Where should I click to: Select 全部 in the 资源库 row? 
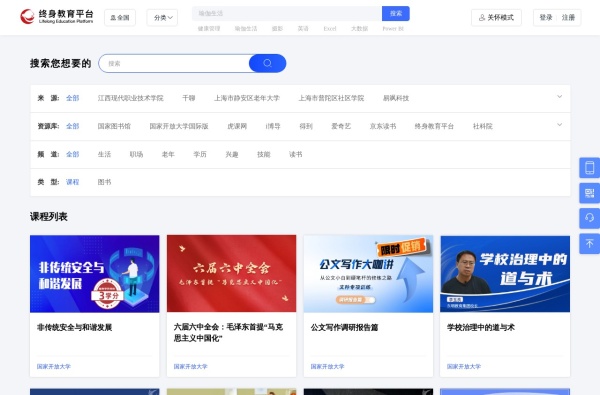(73, 126)
